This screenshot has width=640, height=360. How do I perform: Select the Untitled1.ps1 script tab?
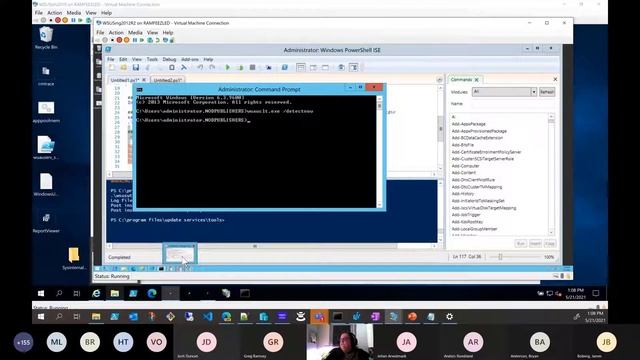tap(125, 80)
